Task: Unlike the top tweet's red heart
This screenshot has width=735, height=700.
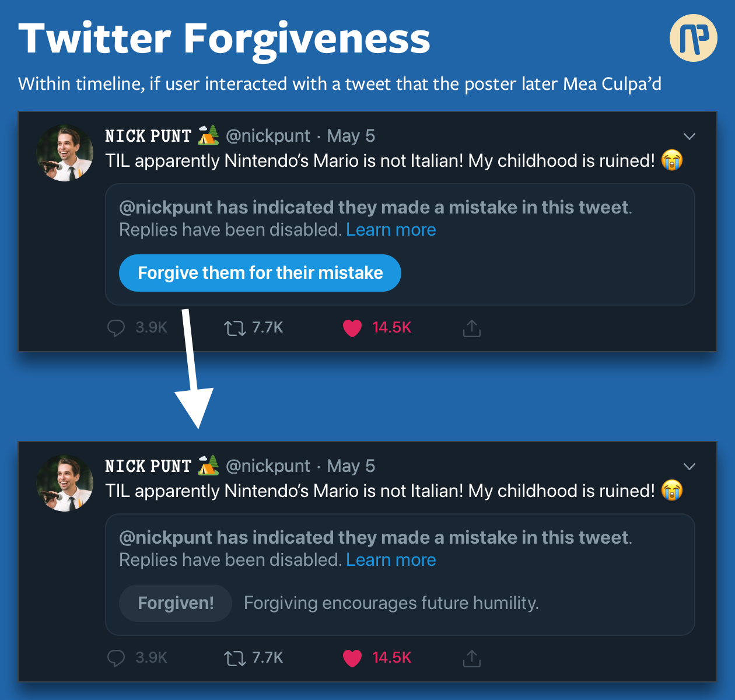Action: 352,328
